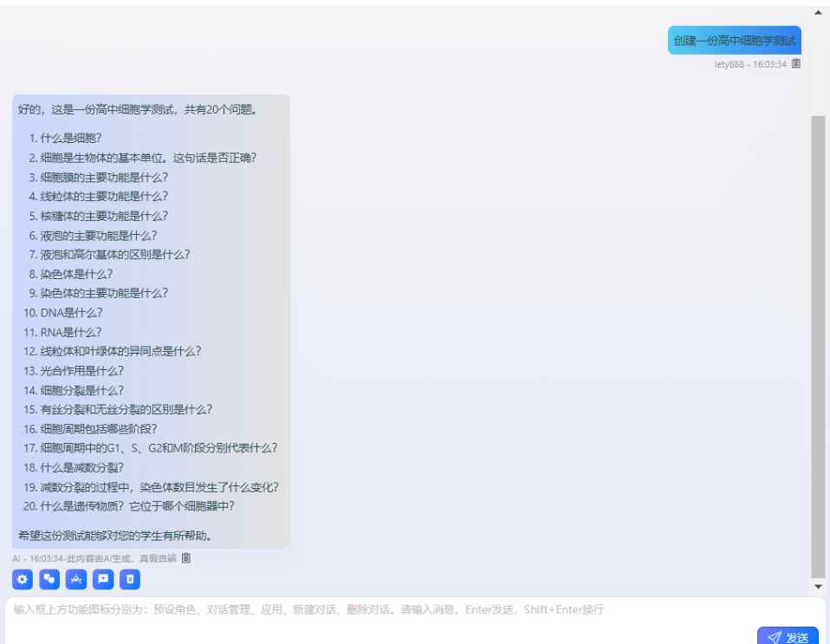The height and width of the screenshot is (644, 830).
Task: Click the scrollbar up arrow
Action: [x=818, y=12]
